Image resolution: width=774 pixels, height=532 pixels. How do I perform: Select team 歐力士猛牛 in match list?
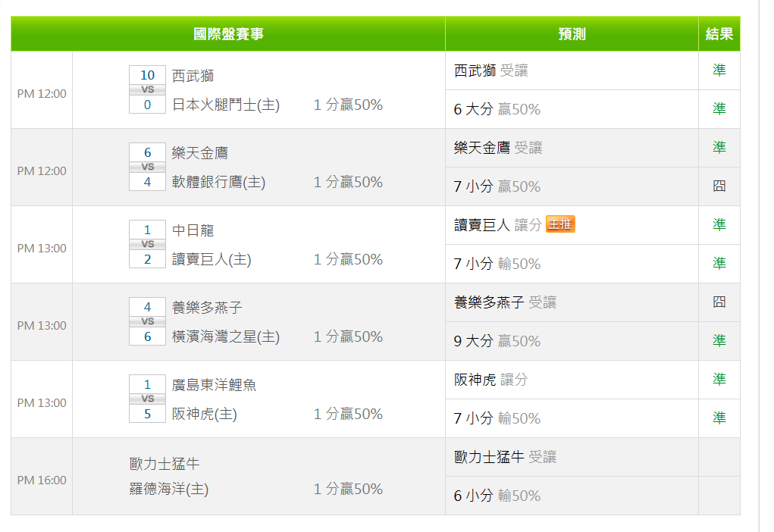point(165,464)
